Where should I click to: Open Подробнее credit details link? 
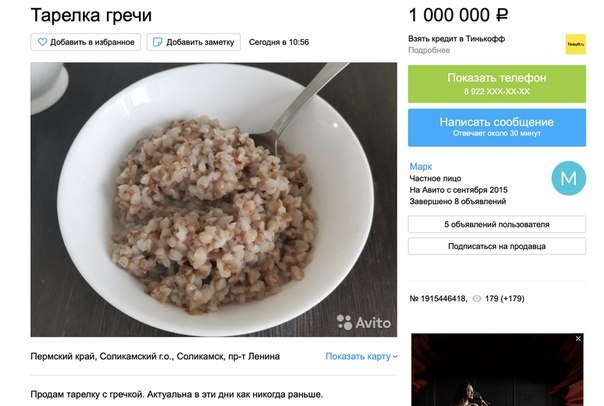(429, 50)
